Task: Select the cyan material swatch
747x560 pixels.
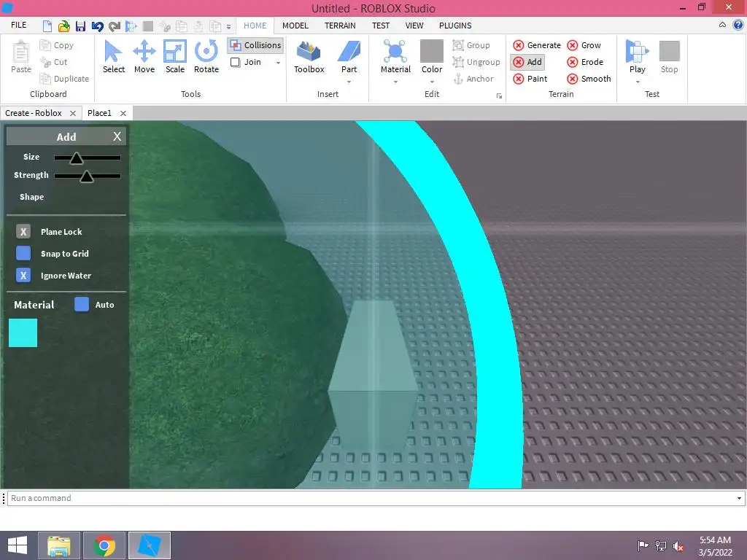Action: click(23, 332)
